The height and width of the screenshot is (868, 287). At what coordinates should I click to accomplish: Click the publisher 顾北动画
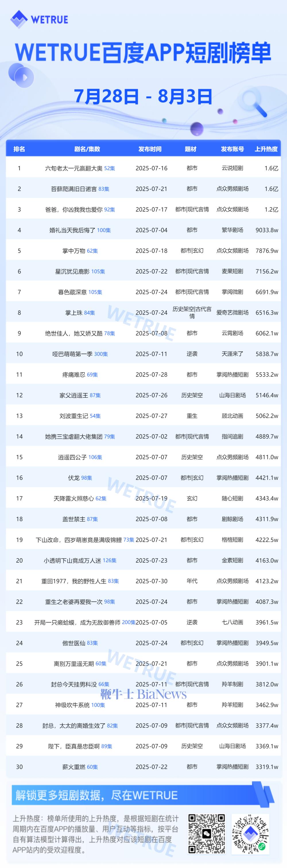coord(232,416)
